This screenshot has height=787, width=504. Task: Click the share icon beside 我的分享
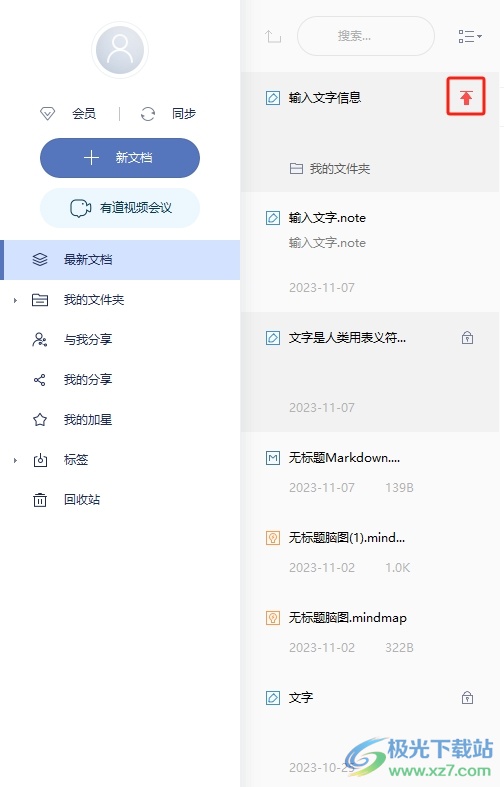tap(40, 380)
